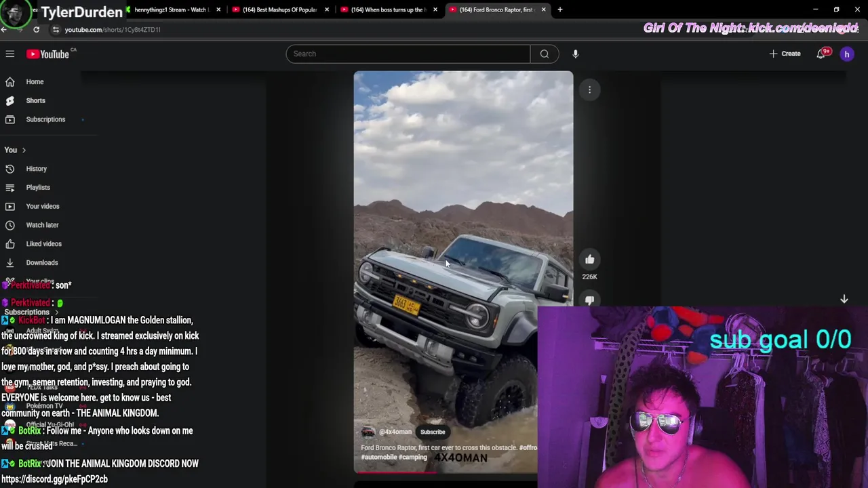Click the Liked videos thumbs-up icon

coord(10,244)
